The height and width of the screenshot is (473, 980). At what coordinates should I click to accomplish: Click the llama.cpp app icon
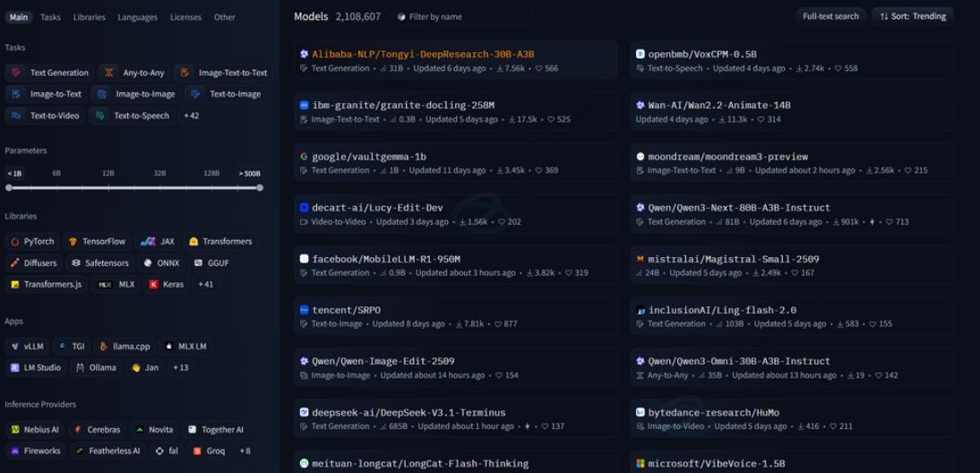[104, 347]
